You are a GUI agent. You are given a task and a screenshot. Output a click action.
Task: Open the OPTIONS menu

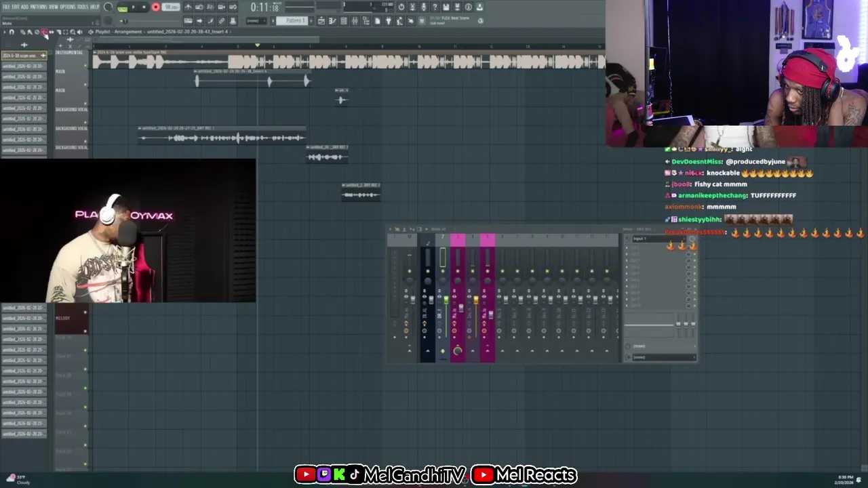click(x=68, y=7)
